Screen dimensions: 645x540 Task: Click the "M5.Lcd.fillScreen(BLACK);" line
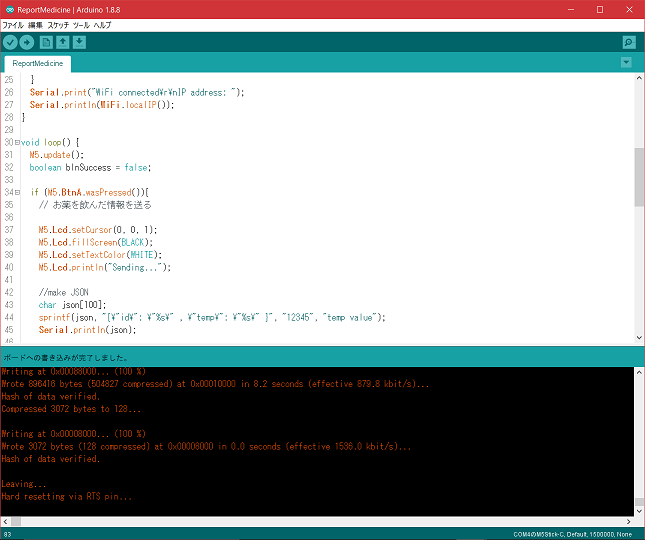coord(95,242)
